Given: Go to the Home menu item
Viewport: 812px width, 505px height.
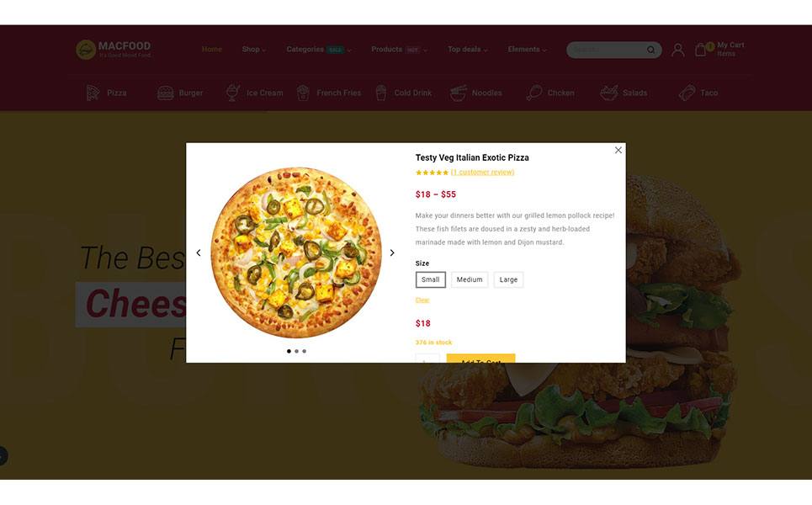Looking at the screenshot, I should pyautogui.click(x=212, y=49).
